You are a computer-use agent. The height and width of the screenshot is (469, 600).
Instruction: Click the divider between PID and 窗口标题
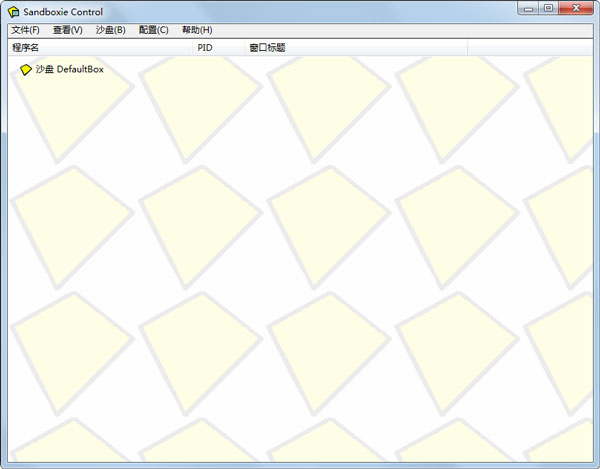click(245, 47)
